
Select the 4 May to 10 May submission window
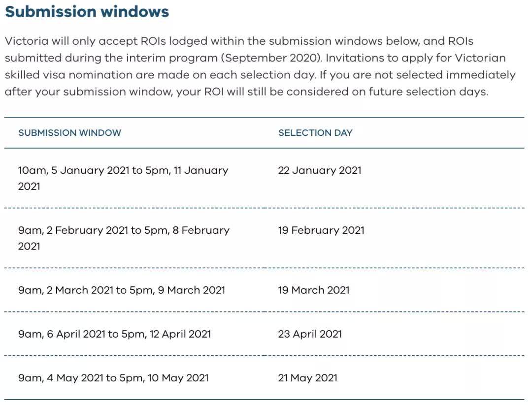click(x=113, y=378)
